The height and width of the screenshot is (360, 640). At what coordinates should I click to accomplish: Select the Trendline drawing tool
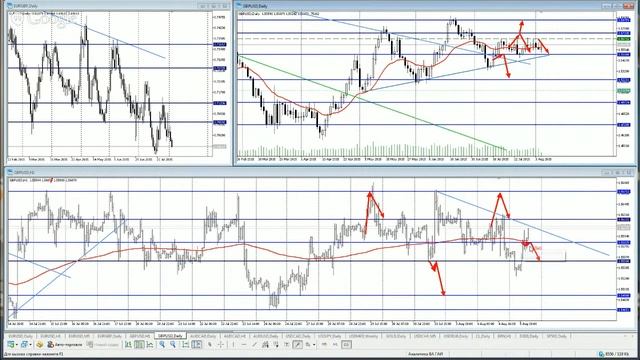[255, 344]
